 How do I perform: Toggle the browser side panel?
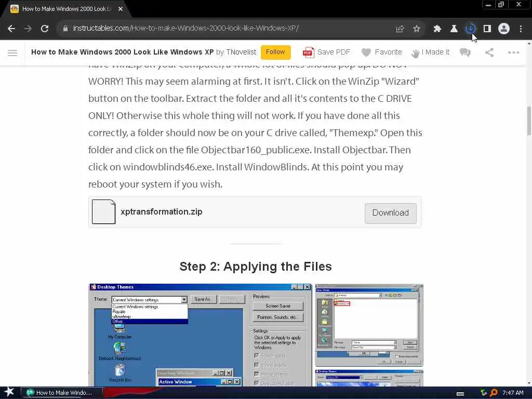point(487,29)
